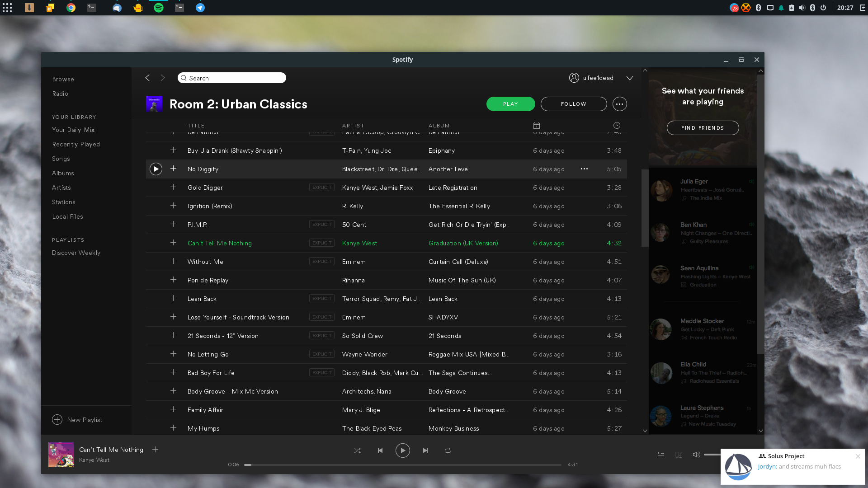The height and width of the screenshot is (488, 868).
Task: Open Radio in sidebar
Action: click(60, 94)
